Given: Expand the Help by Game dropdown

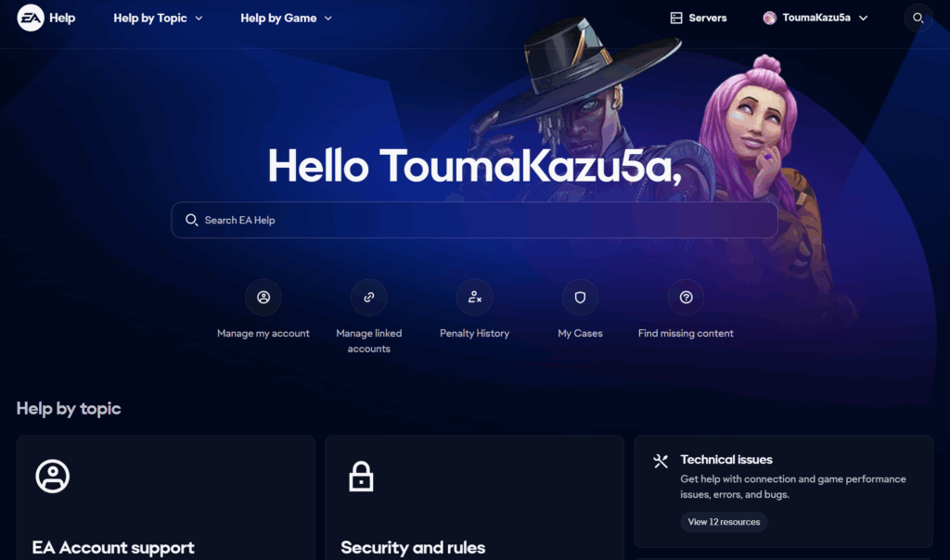Looking at the screenshot, I should 286,19.
